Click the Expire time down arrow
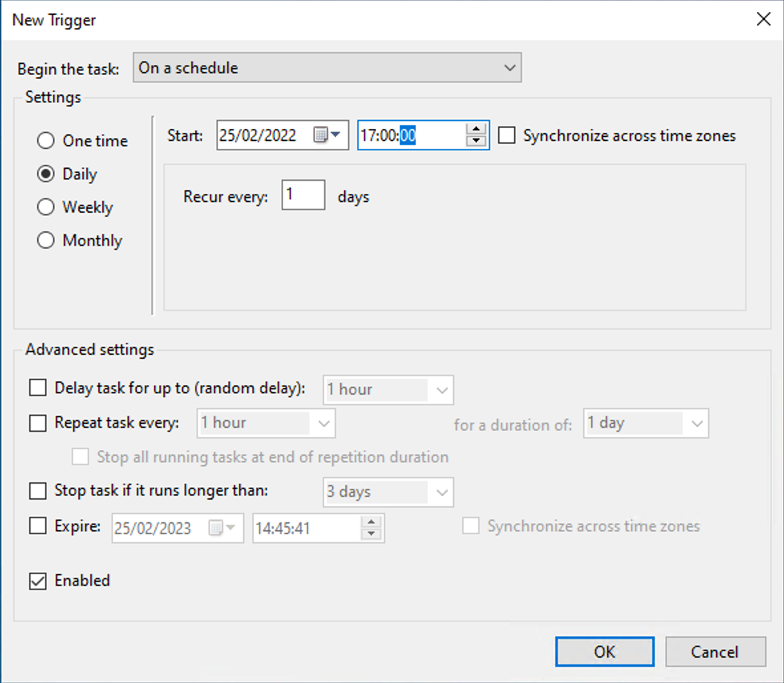The width and height of the screenshot is (784, 683). coord(371,534)
